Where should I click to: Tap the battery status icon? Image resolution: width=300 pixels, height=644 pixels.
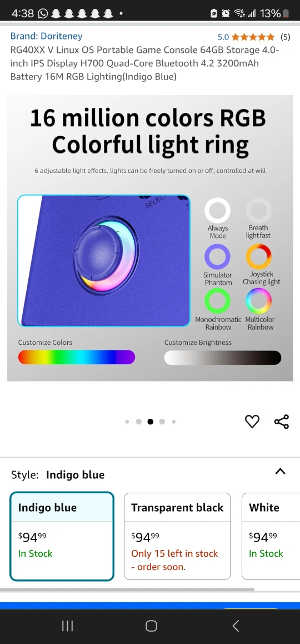286,13
